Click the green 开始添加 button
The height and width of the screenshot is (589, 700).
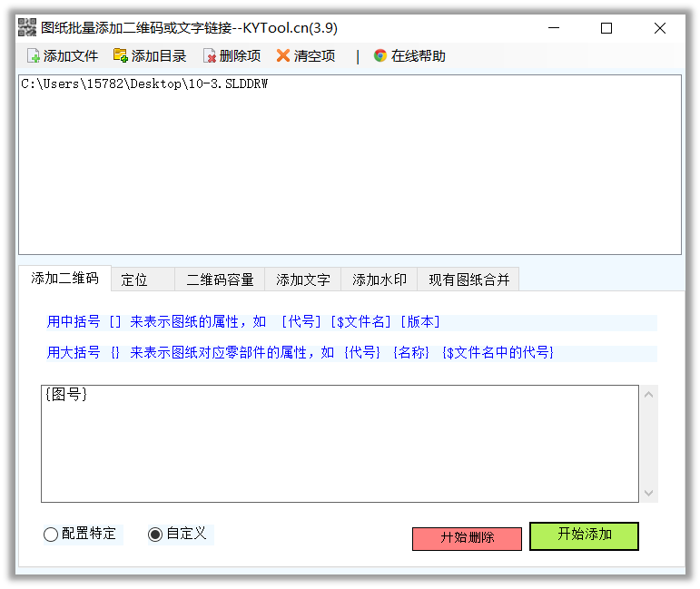(584, 535)
